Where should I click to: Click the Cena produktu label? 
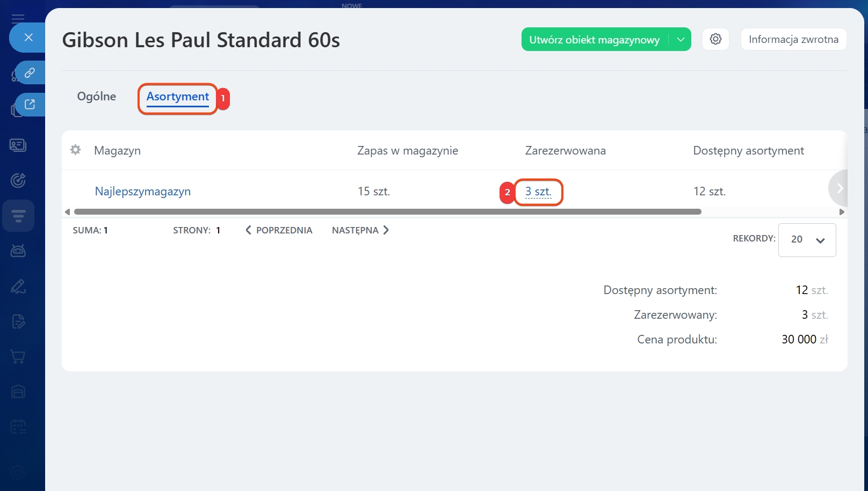[x=677, y=339]
